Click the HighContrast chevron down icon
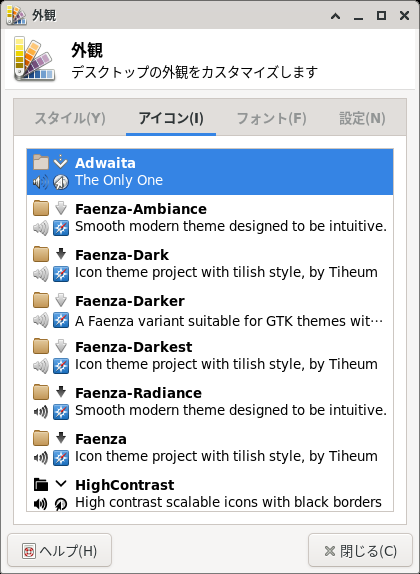420x574 pixels. 61,484
